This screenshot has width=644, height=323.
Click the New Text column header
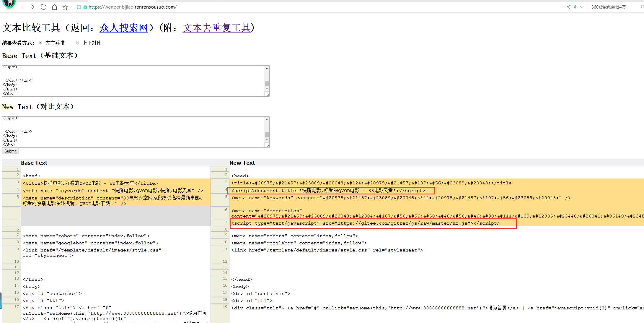242,163
